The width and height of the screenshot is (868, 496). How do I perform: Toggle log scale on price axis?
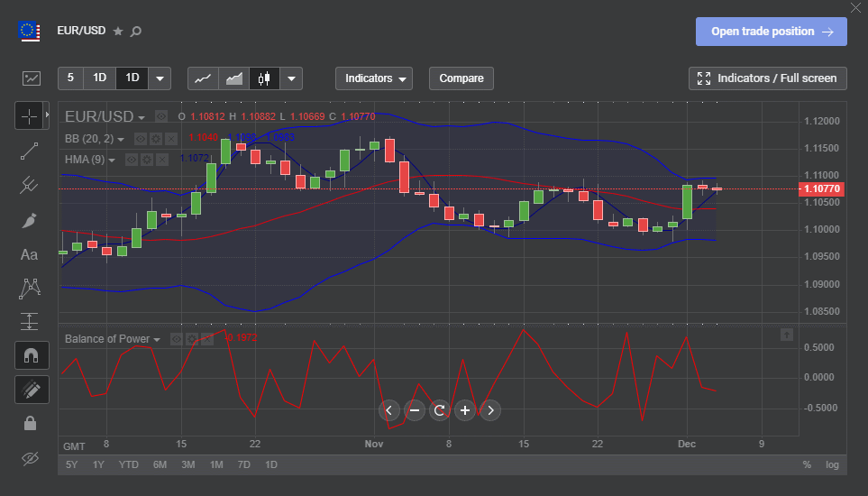(831, 464)
